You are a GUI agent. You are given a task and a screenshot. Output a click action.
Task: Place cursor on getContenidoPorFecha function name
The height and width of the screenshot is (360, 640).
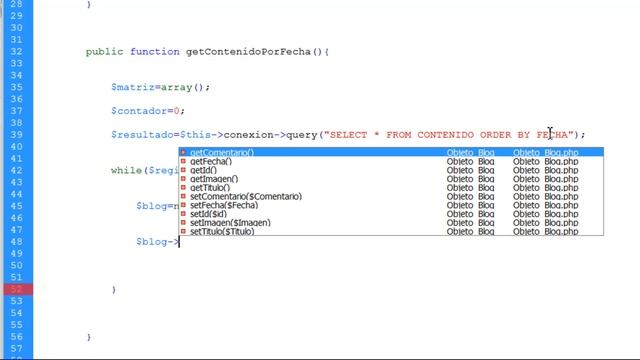tap(248, 52)
